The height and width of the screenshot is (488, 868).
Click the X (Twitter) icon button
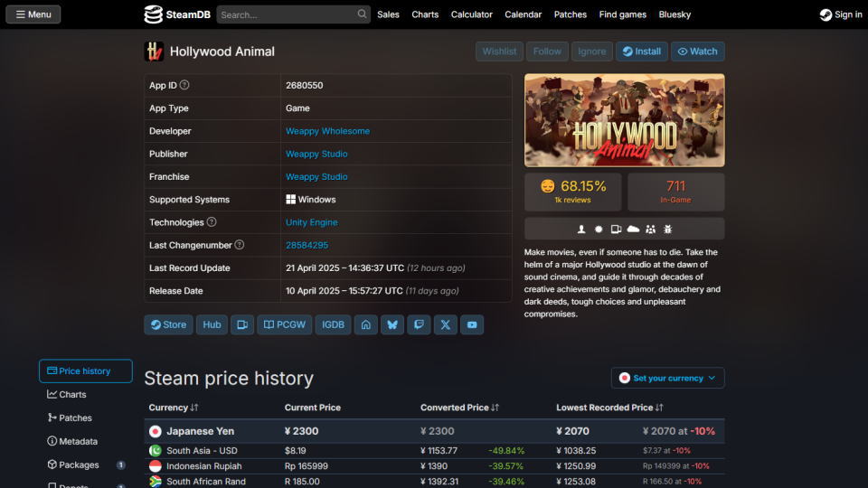click(x=446, y=324)
